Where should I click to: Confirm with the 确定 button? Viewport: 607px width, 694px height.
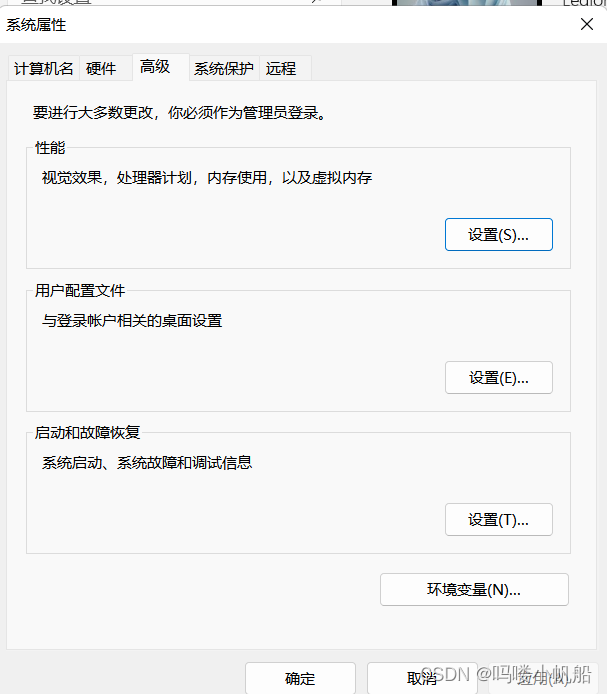coord(300,678)
